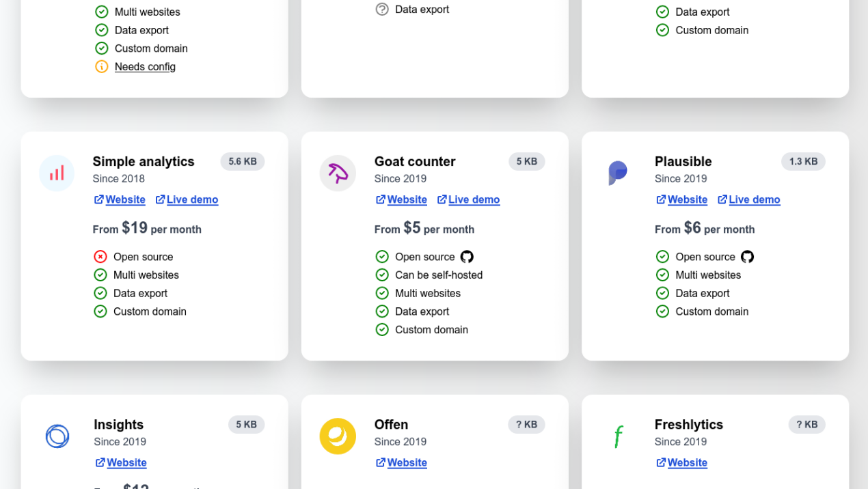The width and height of the screenshot is (868, 489).
Task: Click the ? KB badge on Offen card
Action: [x=527, y=424]
